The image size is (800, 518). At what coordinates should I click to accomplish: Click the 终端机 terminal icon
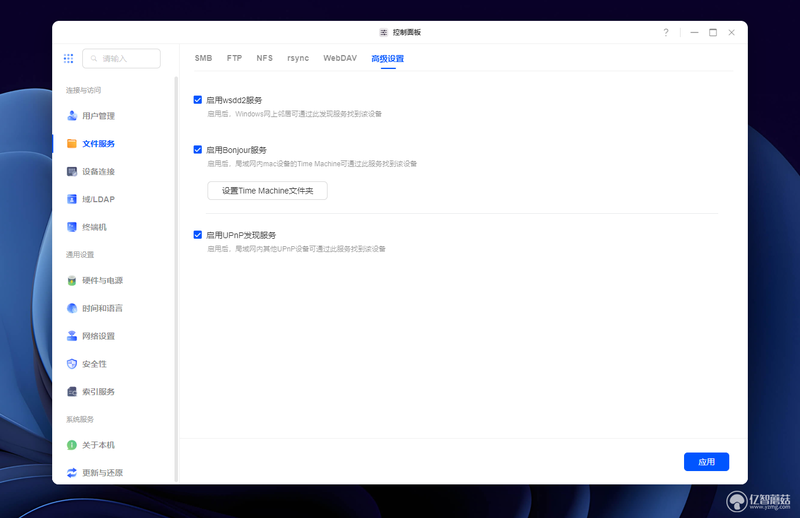(x=72, y=227)
